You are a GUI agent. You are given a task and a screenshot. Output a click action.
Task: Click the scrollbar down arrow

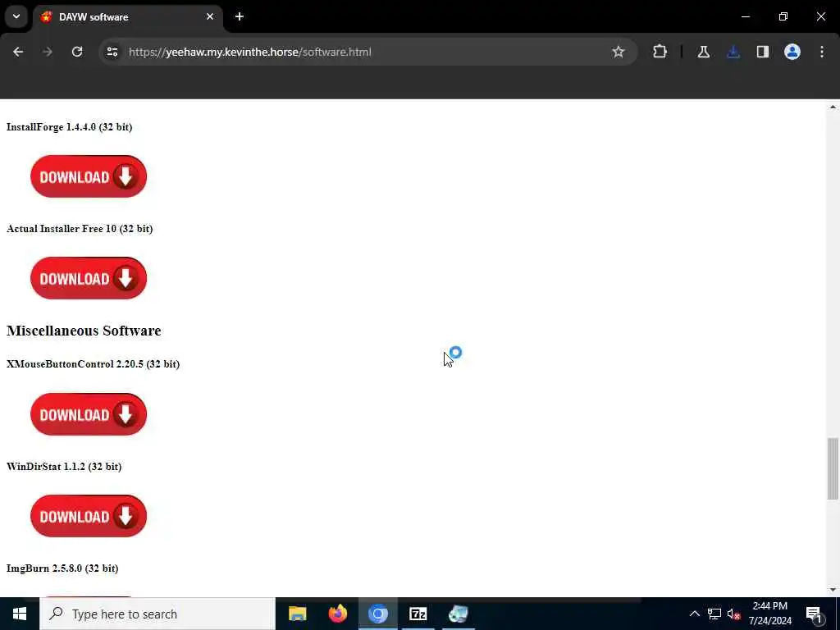pyautogui.click(x=833, y=590)
